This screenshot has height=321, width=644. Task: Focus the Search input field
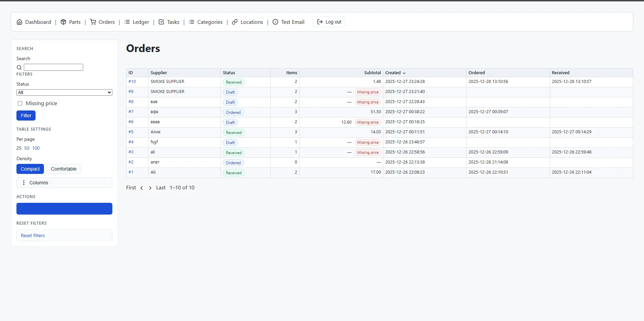53,67
